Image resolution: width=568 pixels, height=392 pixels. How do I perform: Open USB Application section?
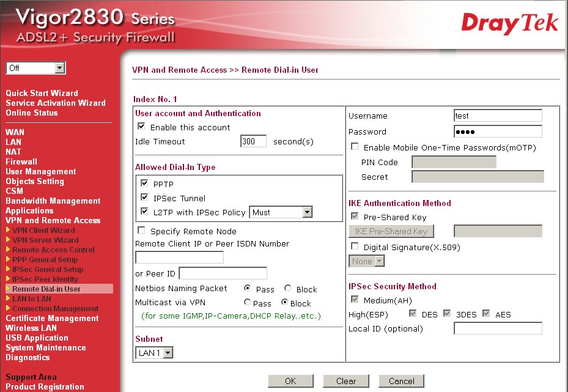click(37, 338)
